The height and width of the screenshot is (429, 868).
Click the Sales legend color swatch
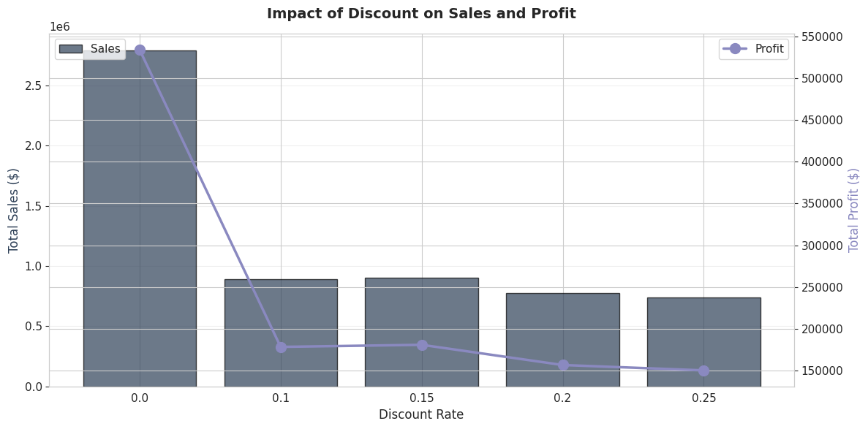coord(70,49)
